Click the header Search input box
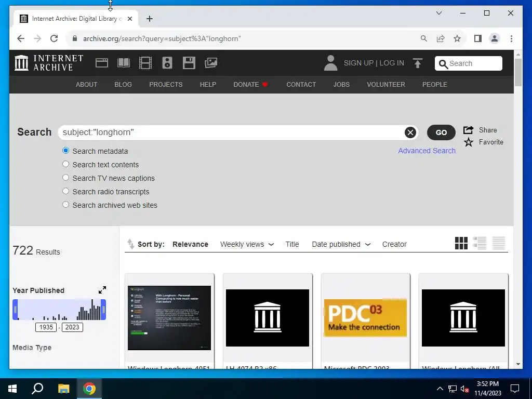The height and width of the screenshot is (399, 532). (x=468, y=63)
